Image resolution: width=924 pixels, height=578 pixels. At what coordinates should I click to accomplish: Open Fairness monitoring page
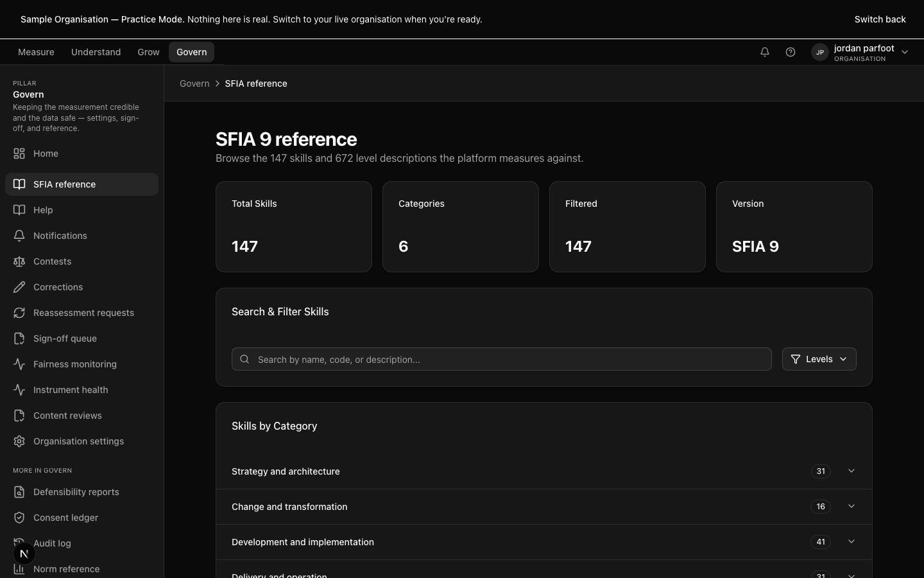[x=81, y=364]
